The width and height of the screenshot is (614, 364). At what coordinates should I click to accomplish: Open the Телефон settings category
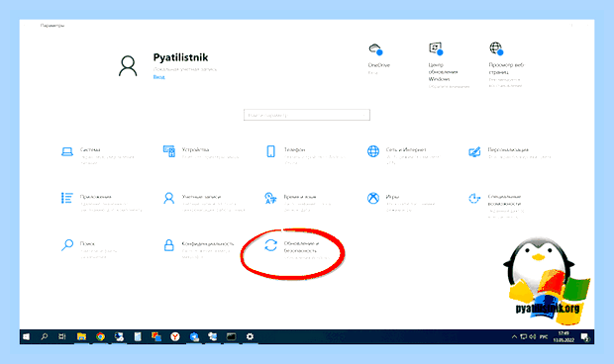tap(304, 155)
